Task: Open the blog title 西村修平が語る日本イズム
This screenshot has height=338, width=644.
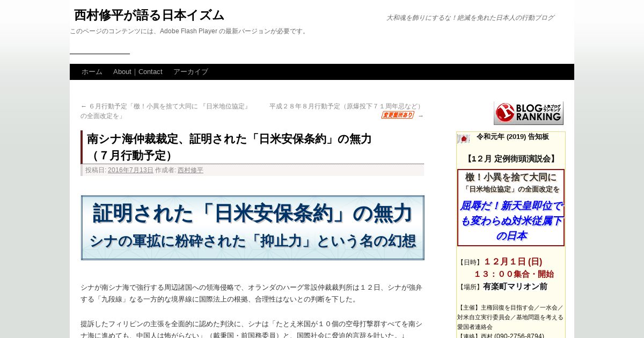Action: click(149, 15)
